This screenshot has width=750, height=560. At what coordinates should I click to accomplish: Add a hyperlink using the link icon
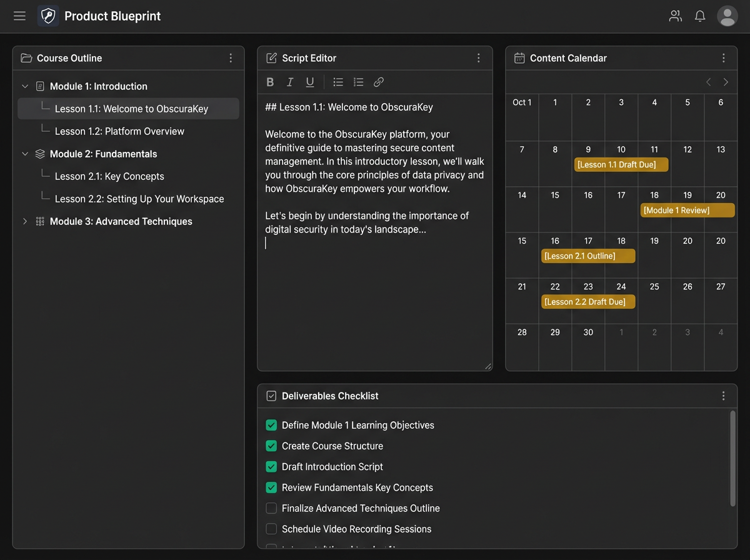pos(377,81)
